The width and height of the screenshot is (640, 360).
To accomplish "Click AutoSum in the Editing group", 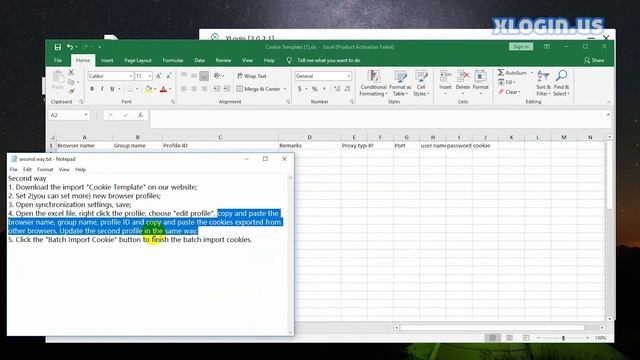I will point(513,73).
